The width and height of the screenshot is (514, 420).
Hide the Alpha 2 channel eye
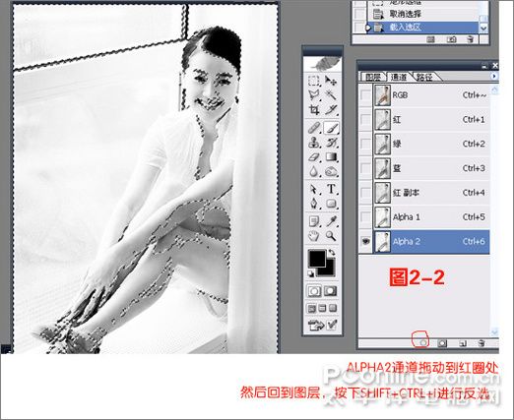[x=365, y=242]
